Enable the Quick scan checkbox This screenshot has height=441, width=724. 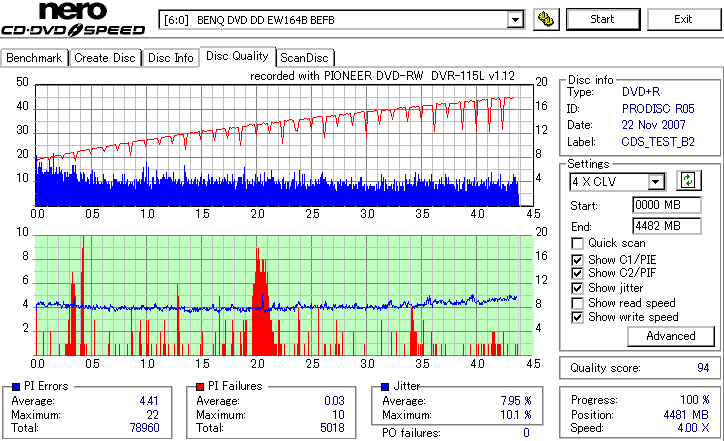click(577, 243)
